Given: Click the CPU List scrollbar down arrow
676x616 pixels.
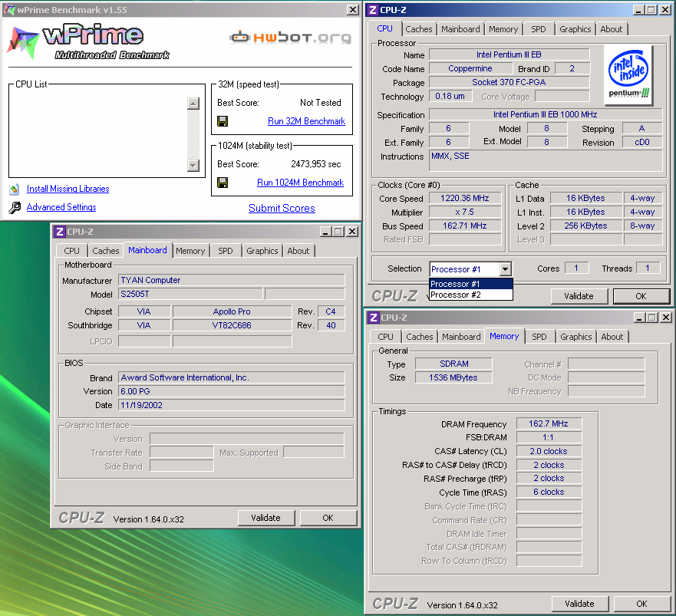Looking at the screenshot, I should click(x=193, y=166).
